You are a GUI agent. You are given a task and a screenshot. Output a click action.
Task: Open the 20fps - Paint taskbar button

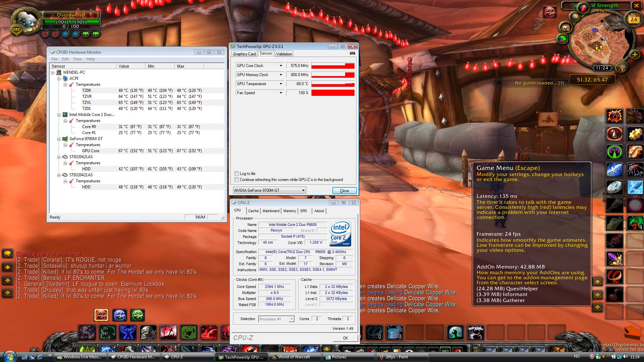point(402,357)
